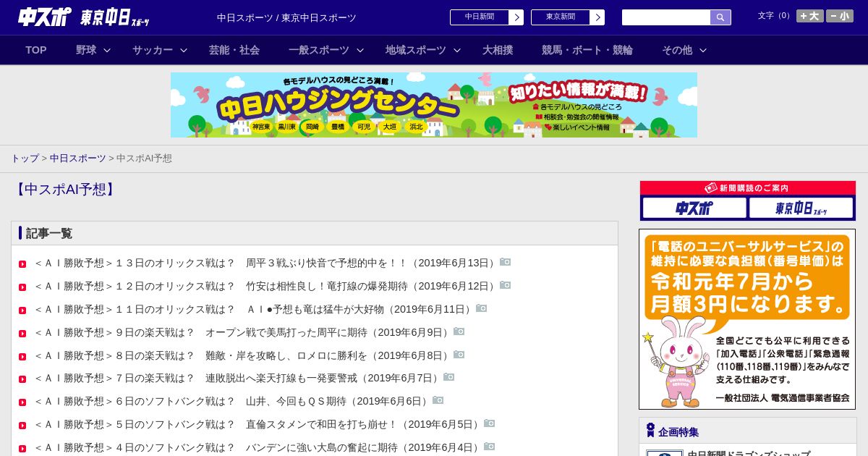Open the June 5 ソフトバンク戦 article
This screenshot has width=868, height=456.
pos(259,424)
